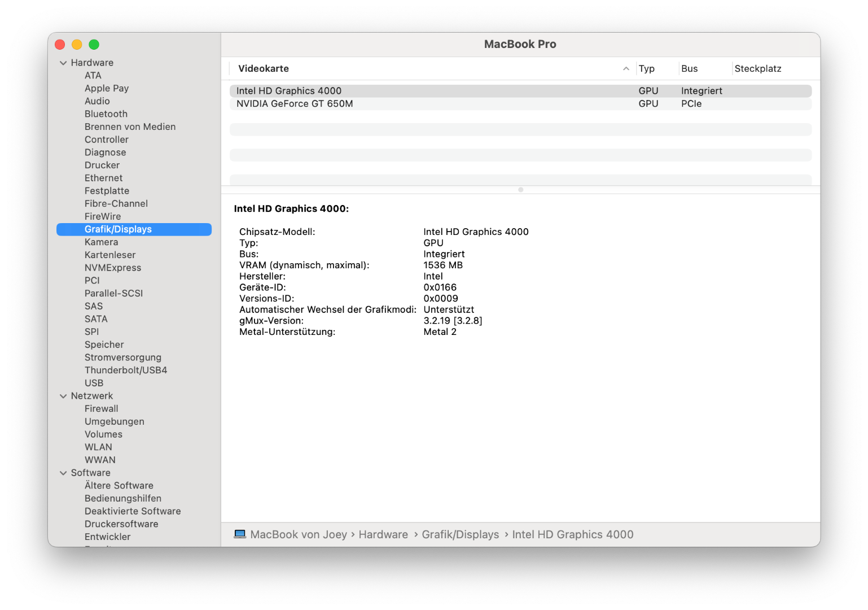Select Audio in the sidebar
This screenshot has width=868, height=610.
pos(97,101)
